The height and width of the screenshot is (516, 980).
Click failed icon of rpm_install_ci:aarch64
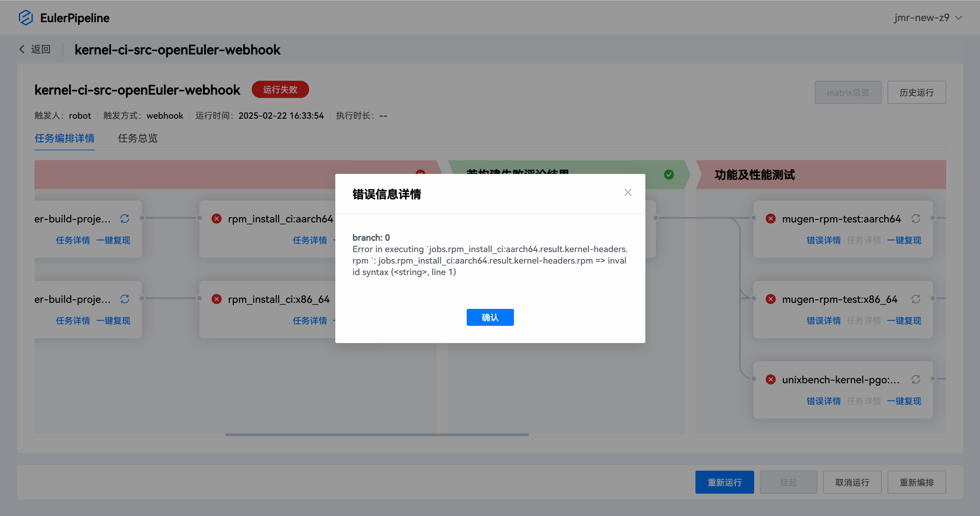217,219
